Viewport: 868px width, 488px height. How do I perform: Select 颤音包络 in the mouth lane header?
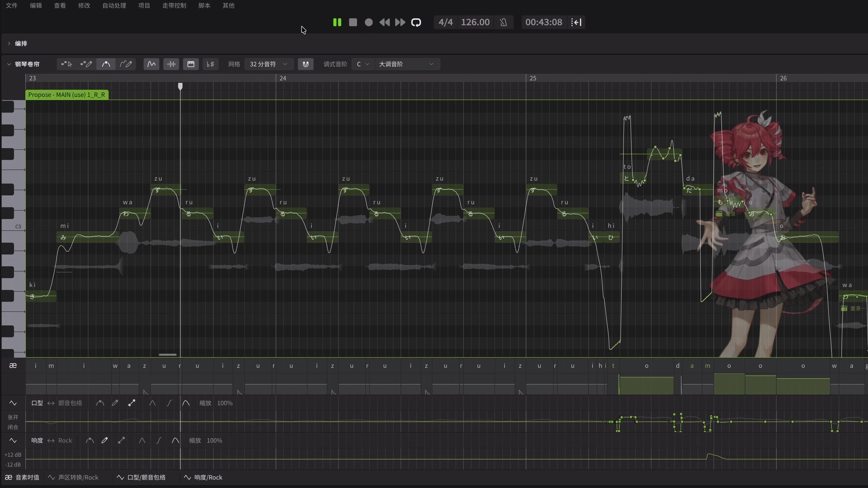click(x=70, y=403)
